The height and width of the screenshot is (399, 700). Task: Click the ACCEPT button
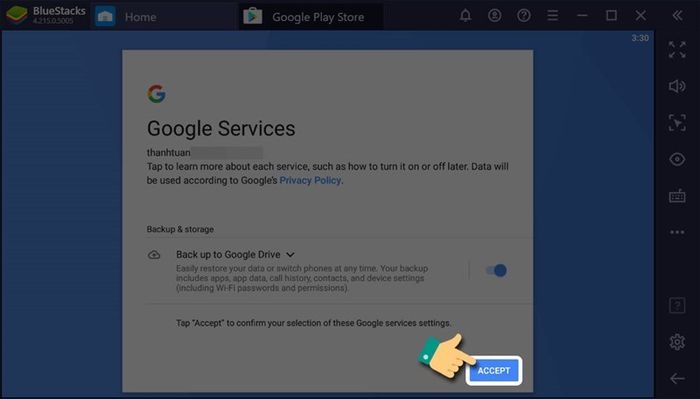pyautogui.click(x=494, y=370)
